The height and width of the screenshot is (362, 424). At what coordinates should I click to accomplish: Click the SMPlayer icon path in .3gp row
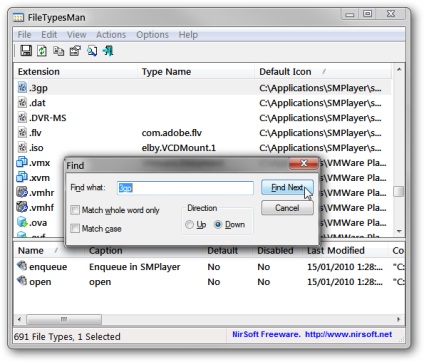coord(320,88)
